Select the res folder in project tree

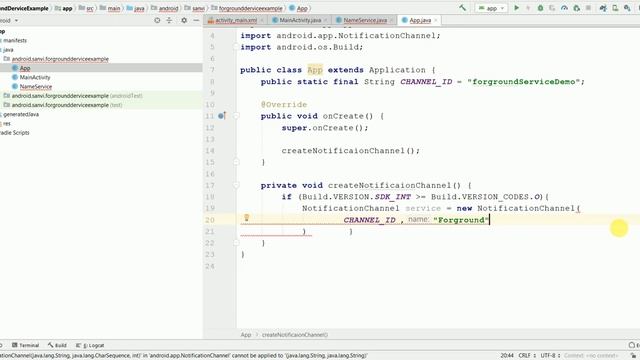tap(7, 123)
